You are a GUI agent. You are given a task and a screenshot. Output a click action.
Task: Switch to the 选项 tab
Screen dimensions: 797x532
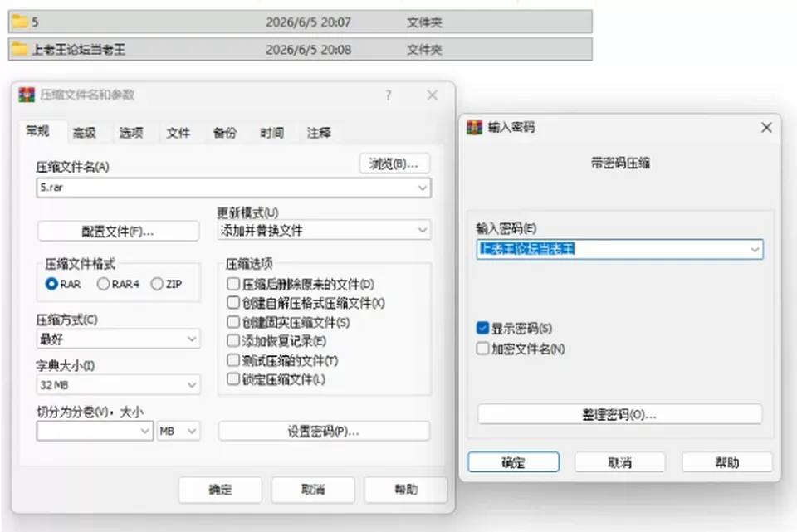[131, 133]
